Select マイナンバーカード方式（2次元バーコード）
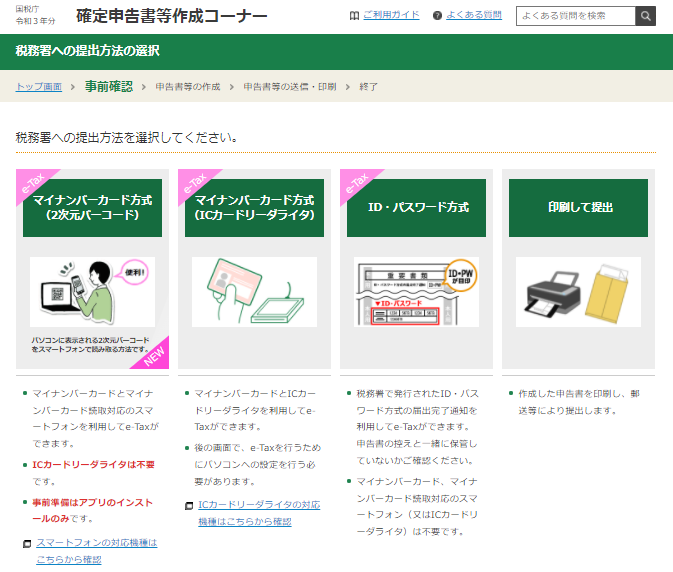The image size is (673, 572). pos(92,208)
